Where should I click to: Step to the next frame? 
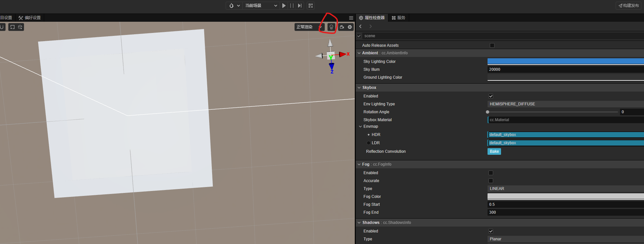pyautogui.click(x=299, y=6)
